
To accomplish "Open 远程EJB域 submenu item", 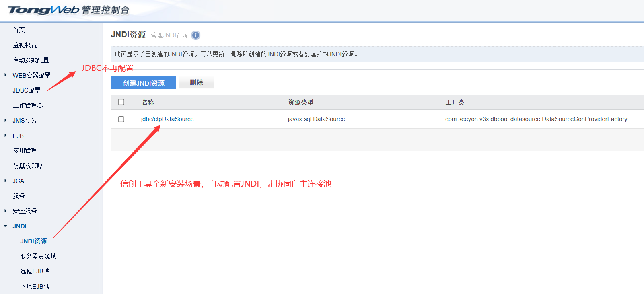I will 35,271.
